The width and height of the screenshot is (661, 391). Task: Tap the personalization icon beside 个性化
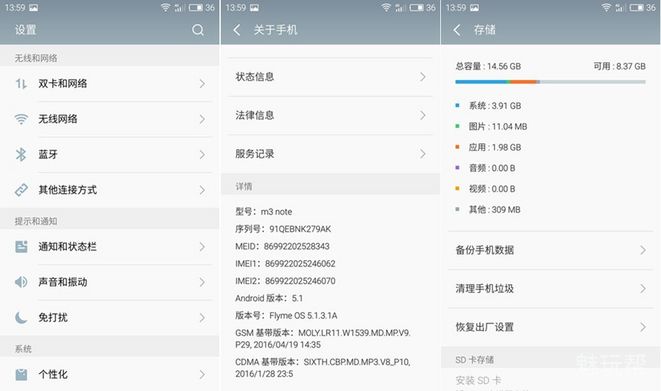[21, 375]
